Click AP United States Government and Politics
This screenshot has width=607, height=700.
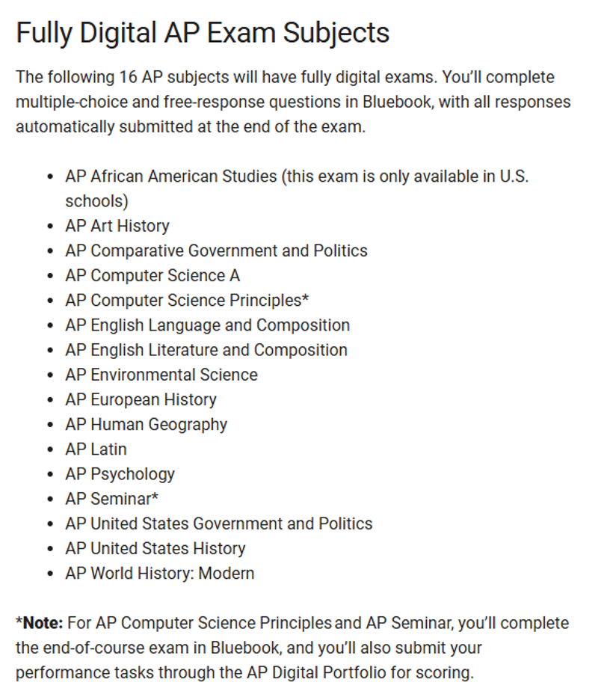(219, 524)
